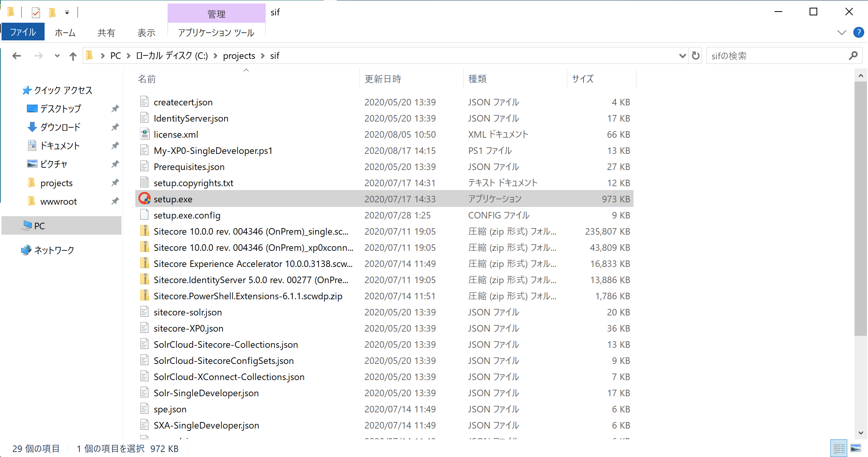Select sitecore-XP0.json file
This screenshot has height=457, width=868.
(188, 328)
